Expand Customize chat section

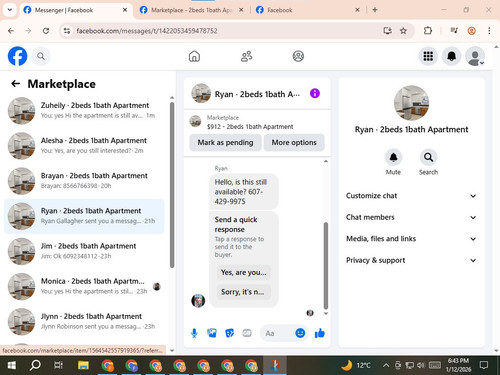pyautogui.click(x=411, y=196)
